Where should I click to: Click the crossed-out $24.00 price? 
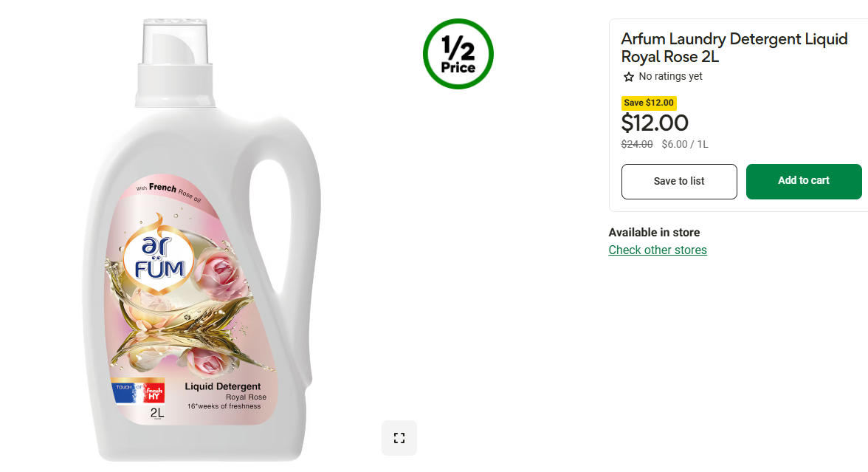point(637,144)
